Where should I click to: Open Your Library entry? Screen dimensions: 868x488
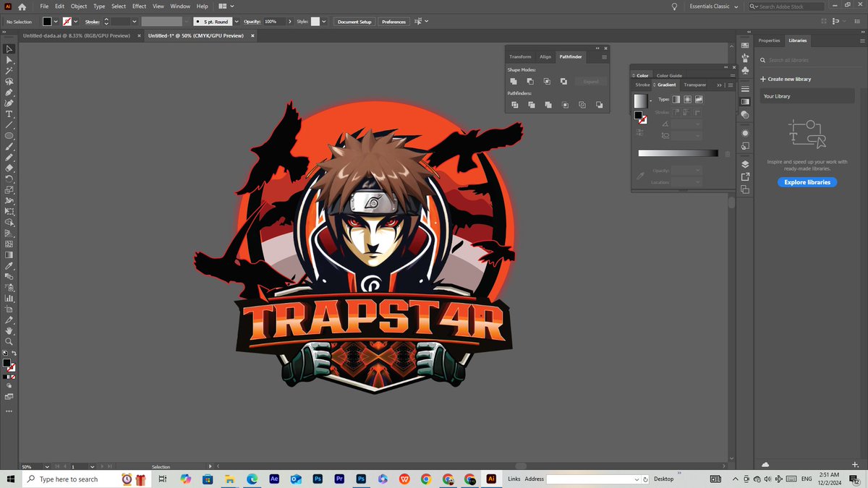pos(808,96)
